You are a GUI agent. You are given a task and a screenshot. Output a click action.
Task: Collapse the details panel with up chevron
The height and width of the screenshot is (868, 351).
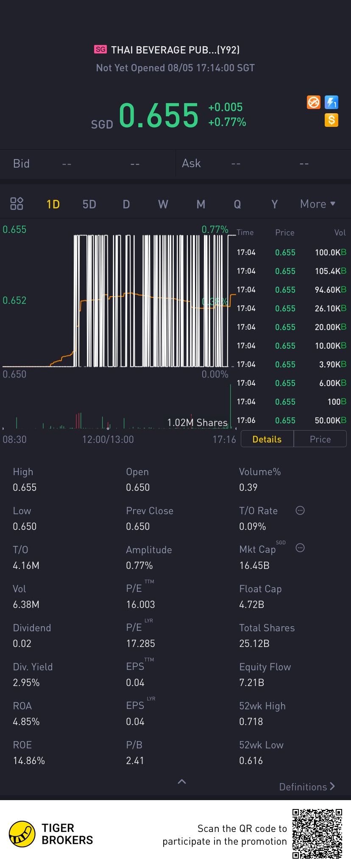pos(182,781)
